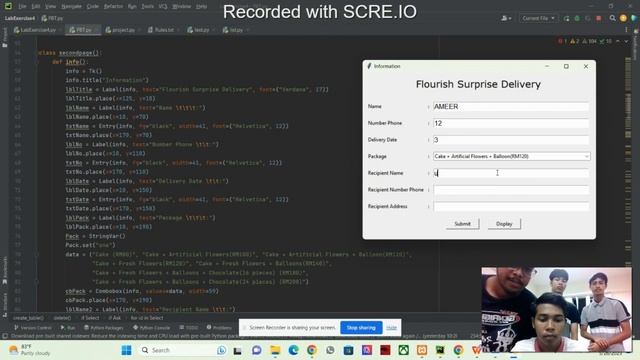Click the Debug bug icon in the toolbar
Image resolution: width=640 pixels, height=360 pixels.
[x=577, y=18]
